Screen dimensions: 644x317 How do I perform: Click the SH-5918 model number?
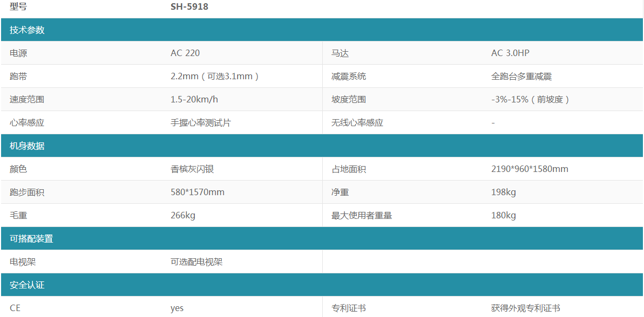click(x=189, y=7)
